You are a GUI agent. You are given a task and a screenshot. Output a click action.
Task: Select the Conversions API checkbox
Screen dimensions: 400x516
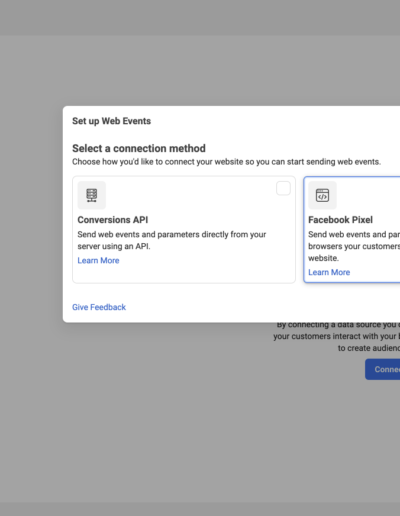coord(283,188)
